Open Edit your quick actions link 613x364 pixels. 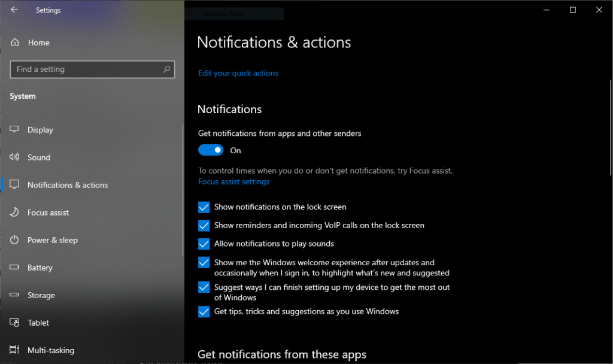238,73
